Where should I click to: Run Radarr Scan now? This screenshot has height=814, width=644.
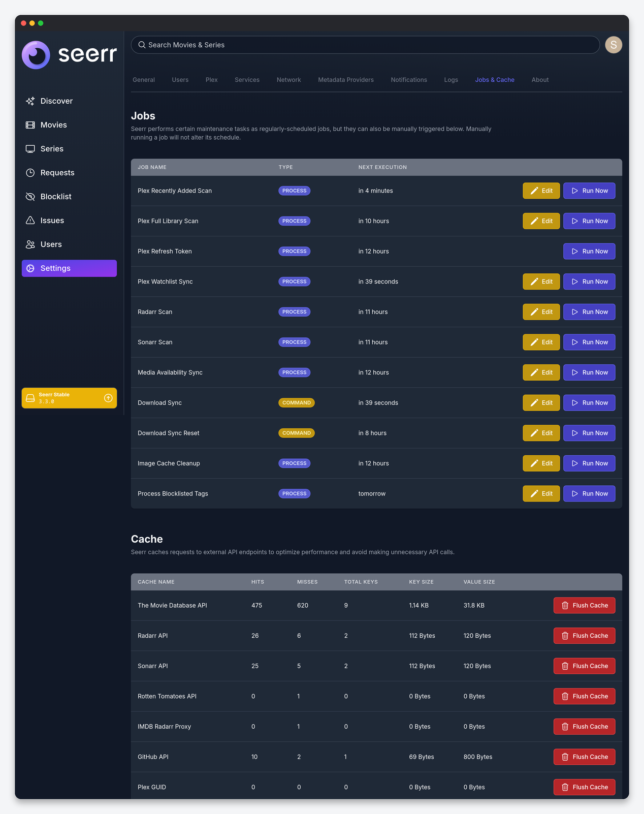[589, 312]
